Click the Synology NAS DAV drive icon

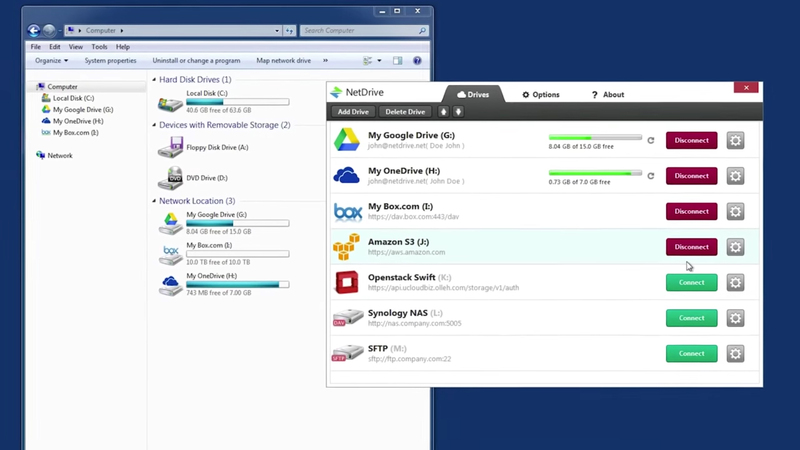pos(347,317)
